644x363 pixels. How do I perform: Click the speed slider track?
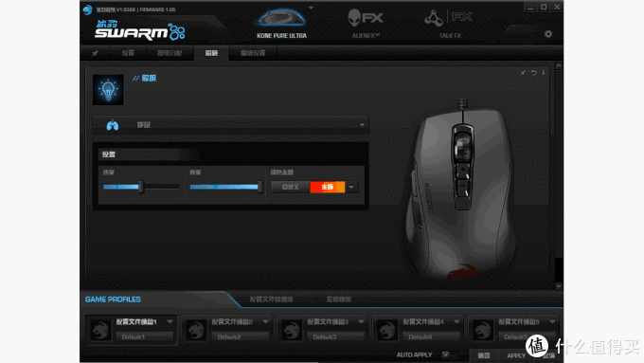click(141, 187)
